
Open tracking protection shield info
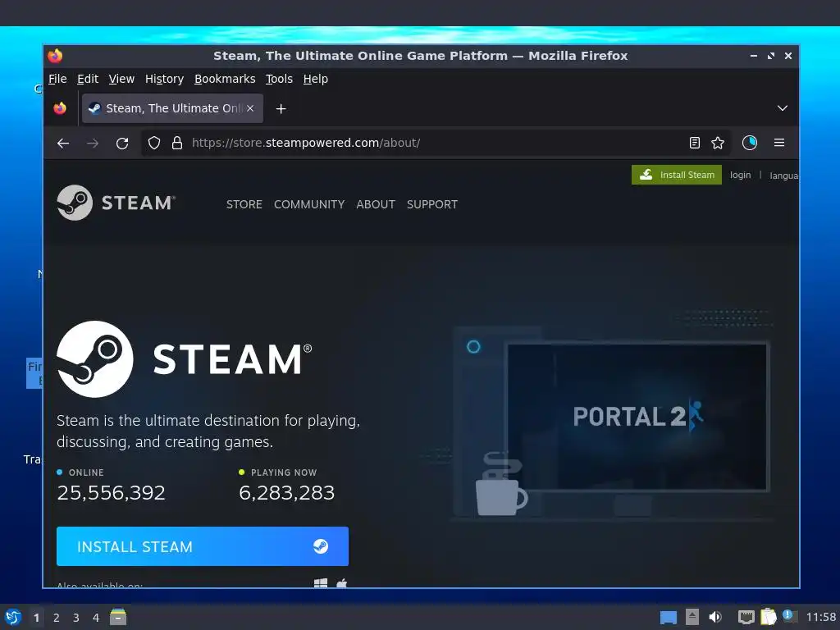coord(154,143)
